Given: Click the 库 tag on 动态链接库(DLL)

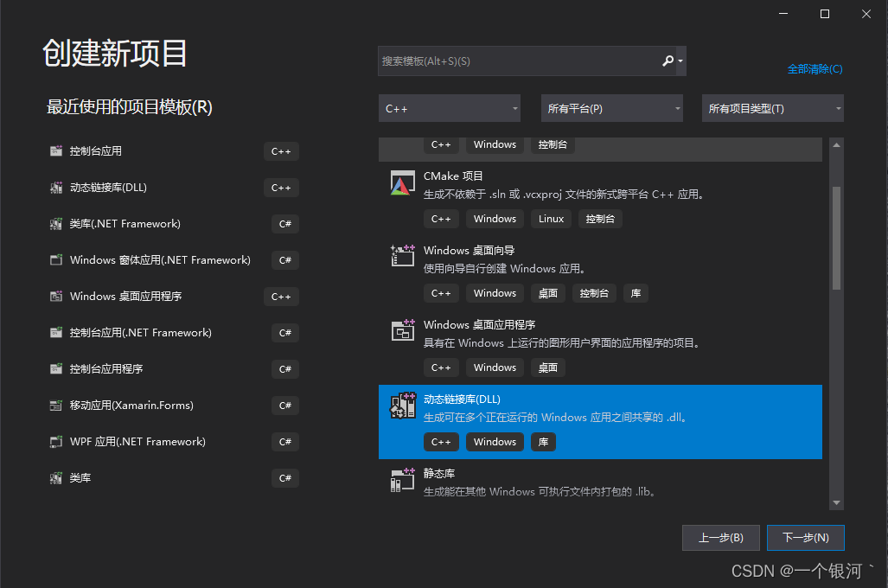Looking at the screenshot, I should pos(543,442).
